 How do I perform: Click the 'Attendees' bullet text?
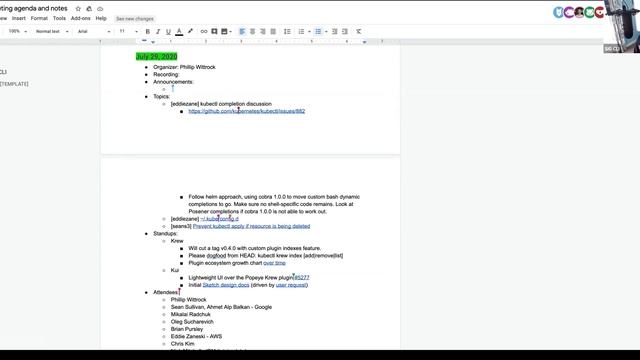pyautogui.click(x=166, y=292)
